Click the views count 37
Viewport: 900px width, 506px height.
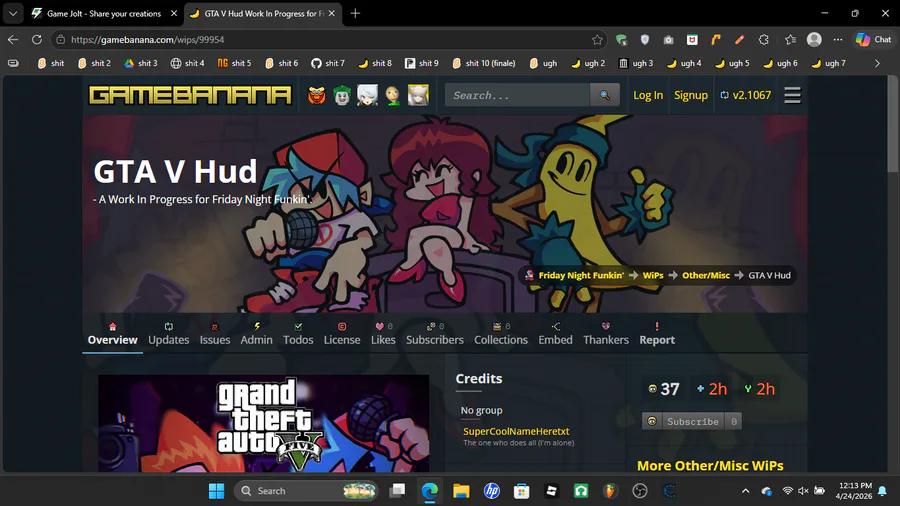pyautogui.click(x=664, y=389)
